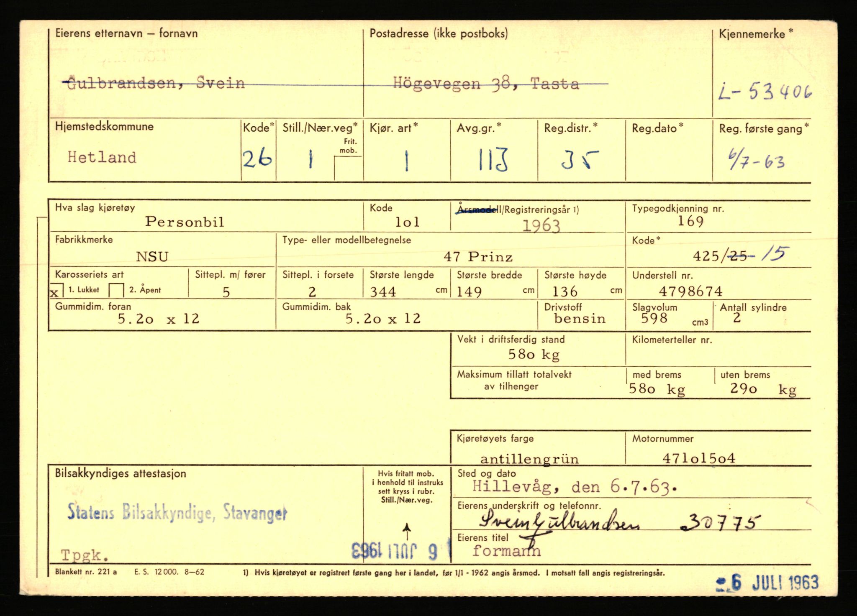This screenshot has height=616, width=857.
Task: Click the Reg.distr. value '35'
Action: point(580,160)
